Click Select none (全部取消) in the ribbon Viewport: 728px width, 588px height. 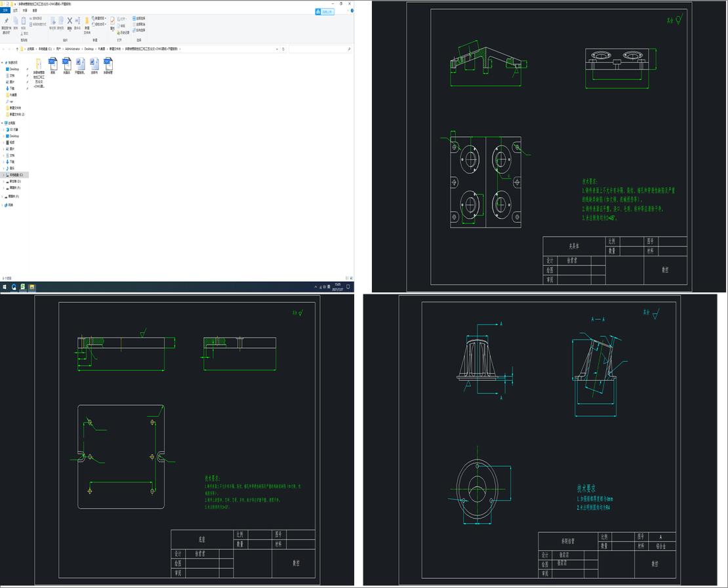[139, 24]
